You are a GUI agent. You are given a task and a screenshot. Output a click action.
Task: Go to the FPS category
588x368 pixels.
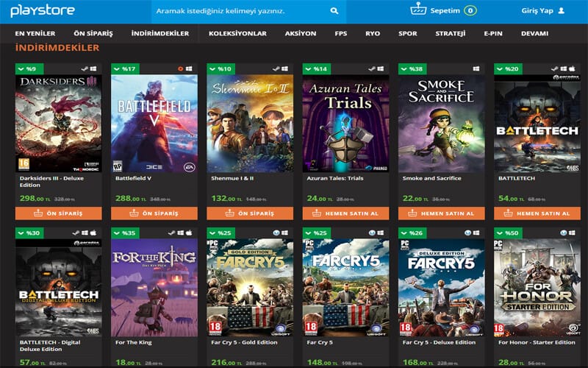341,33
